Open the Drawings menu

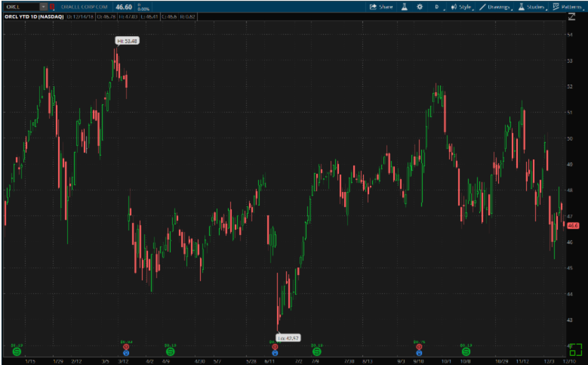495,7
